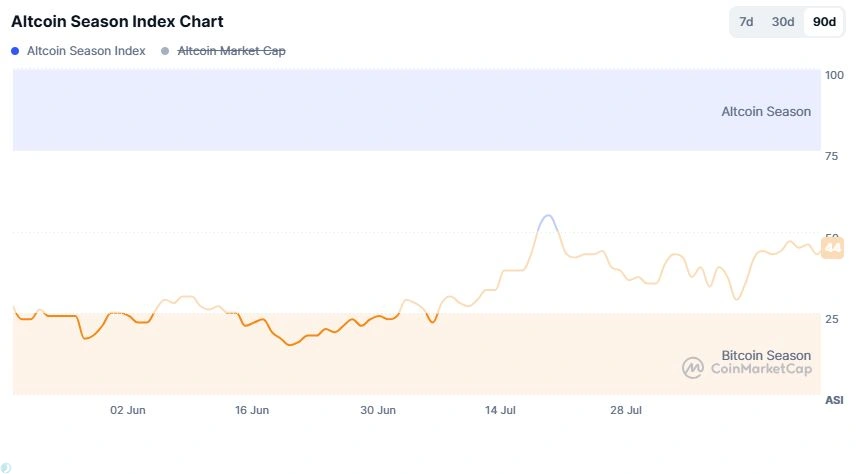Click the CoinMarketCap logo icon watermark
The width and height of the screenshot is (858, 474).
tap(693, 368)
